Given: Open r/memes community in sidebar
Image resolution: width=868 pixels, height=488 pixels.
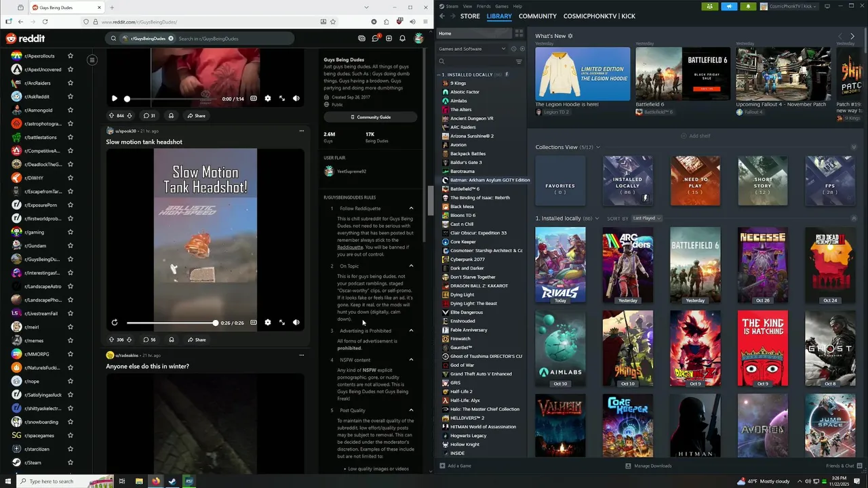Looking at the screenshot, I should point(34,340).
